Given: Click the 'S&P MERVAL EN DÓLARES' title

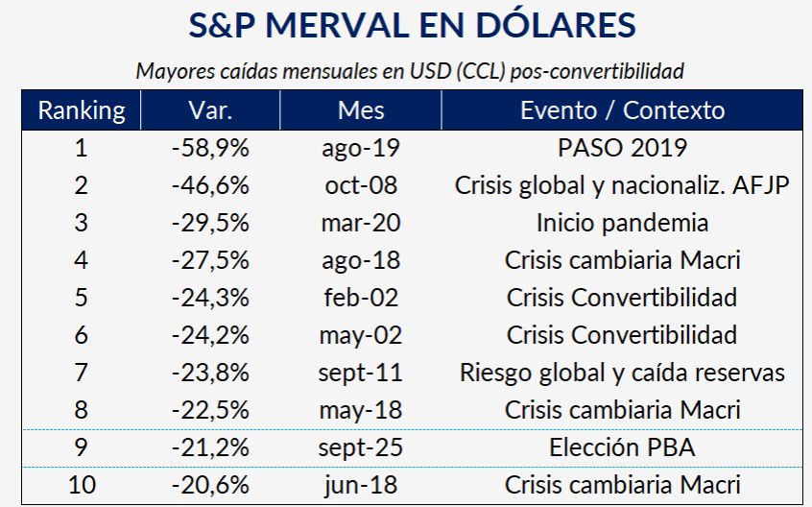Looking at the screenshot, I should [412, 27].
